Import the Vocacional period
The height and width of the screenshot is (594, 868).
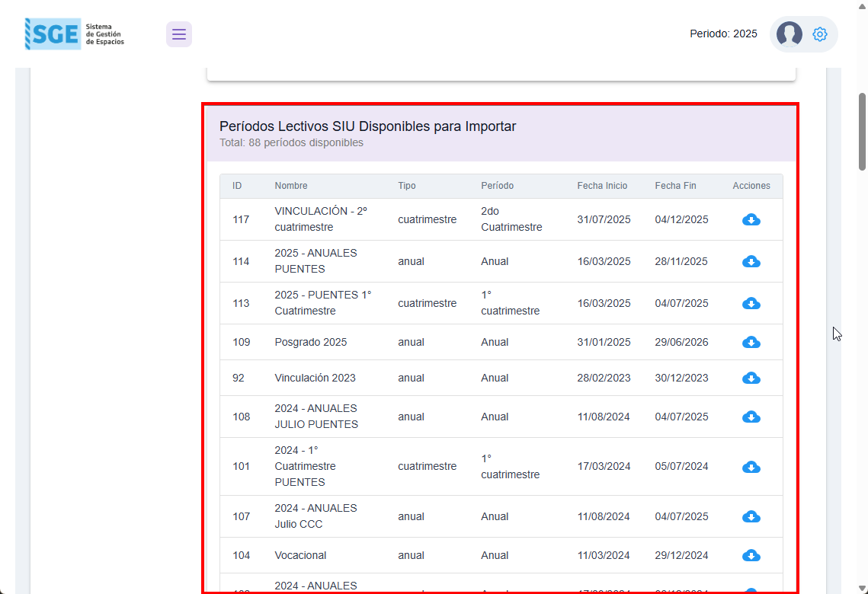click(751, 555)
